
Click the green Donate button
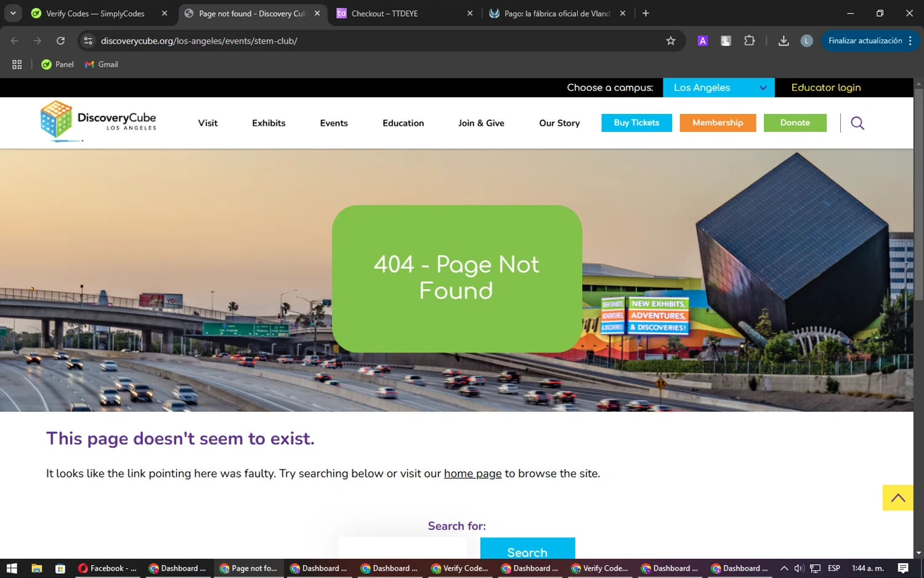click(795, 123)
